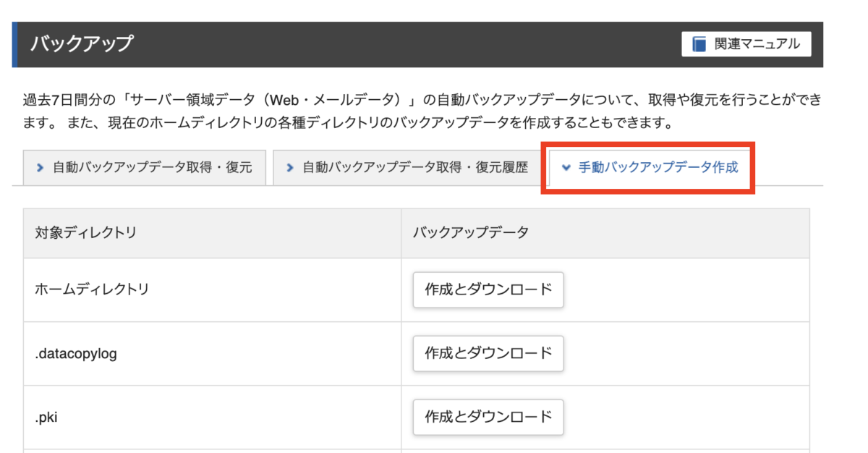
Task: Select the 手動バックアップデータ作成 tab
Action: coord(658,168)
